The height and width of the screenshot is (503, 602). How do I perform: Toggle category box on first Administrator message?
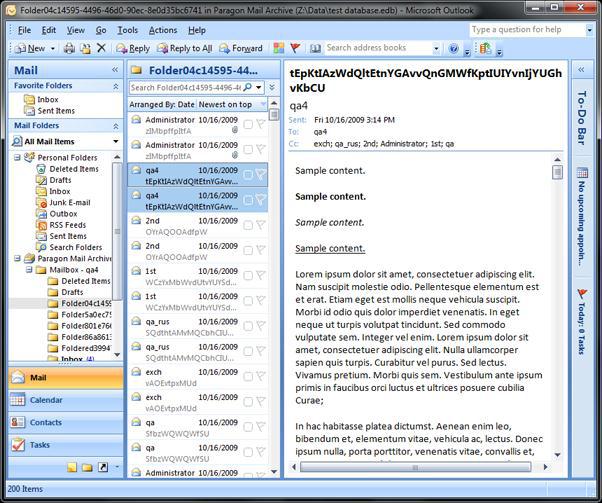coord(248,124)
